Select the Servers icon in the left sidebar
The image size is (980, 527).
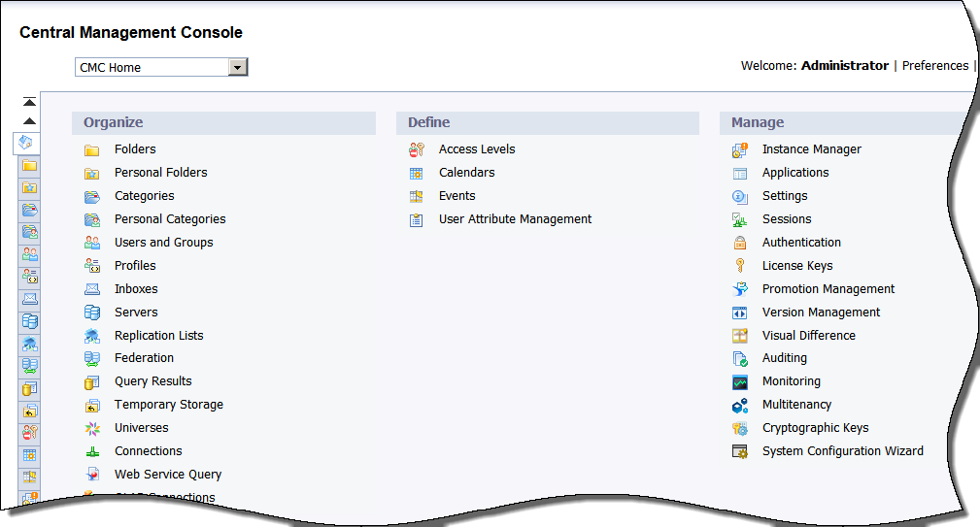click(x=29, y=321)
